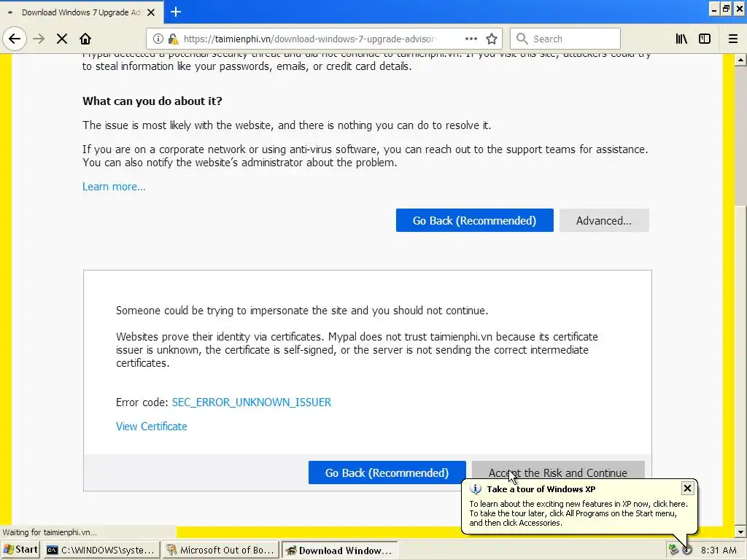Image resolution: width=747 pixels, height=560 pixels.
Task: Go back using the browser back arrow
Action: coord(15,39)
